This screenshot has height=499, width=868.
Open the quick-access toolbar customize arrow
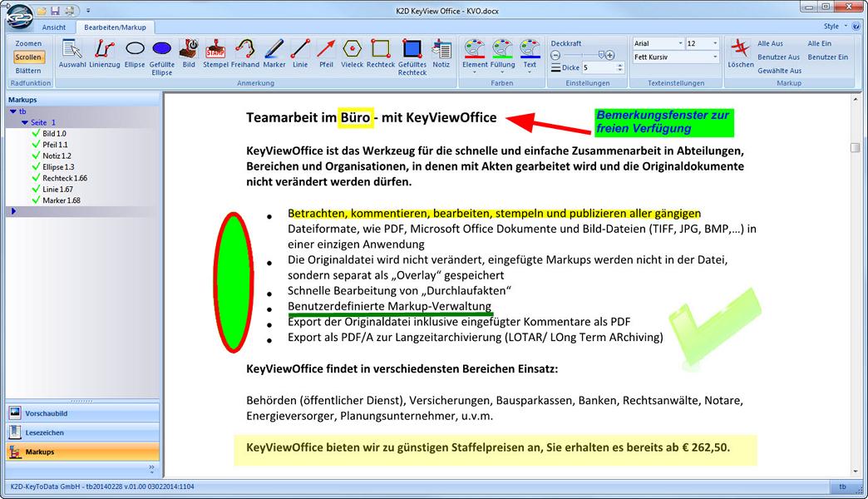[x=88, y=11]
